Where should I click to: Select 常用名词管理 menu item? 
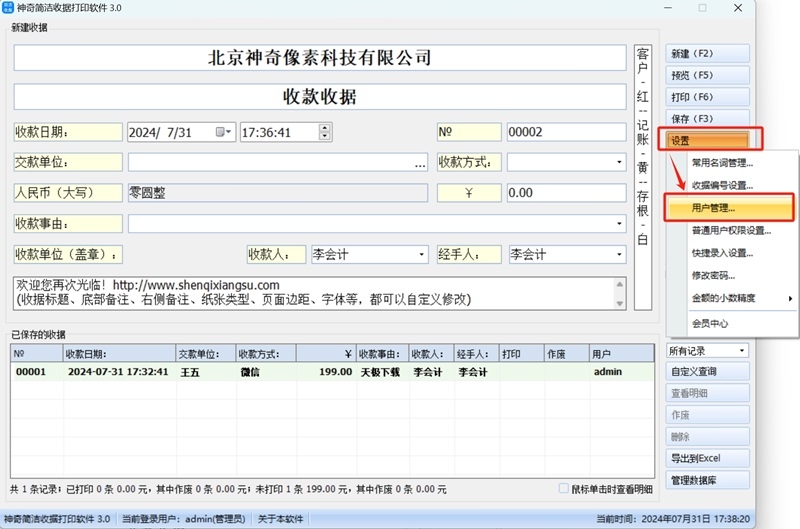click(x=722, y=163)
